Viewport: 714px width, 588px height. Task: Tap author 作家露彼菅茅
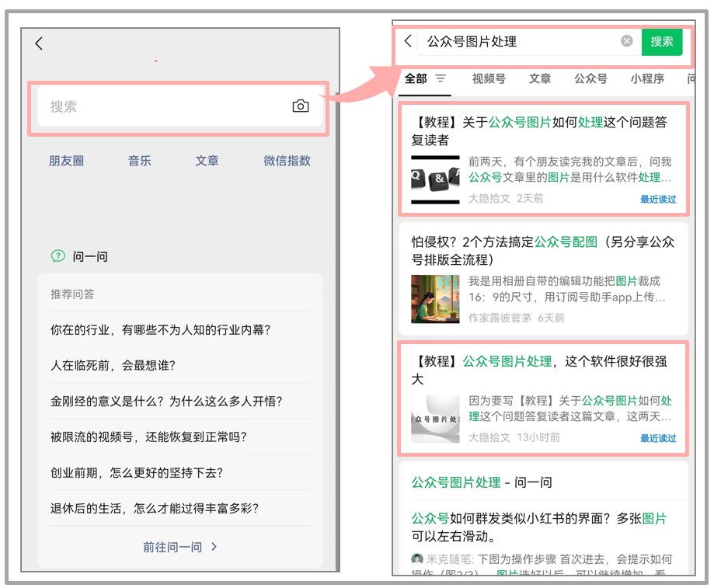[x=500, y=318]
